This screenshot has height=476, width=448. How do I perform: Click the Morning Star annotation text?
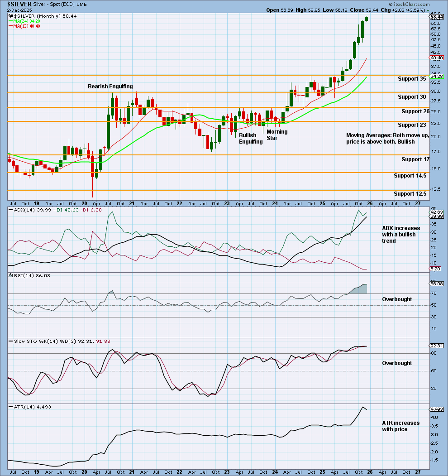pyautogui.click(x=277, y=135)
